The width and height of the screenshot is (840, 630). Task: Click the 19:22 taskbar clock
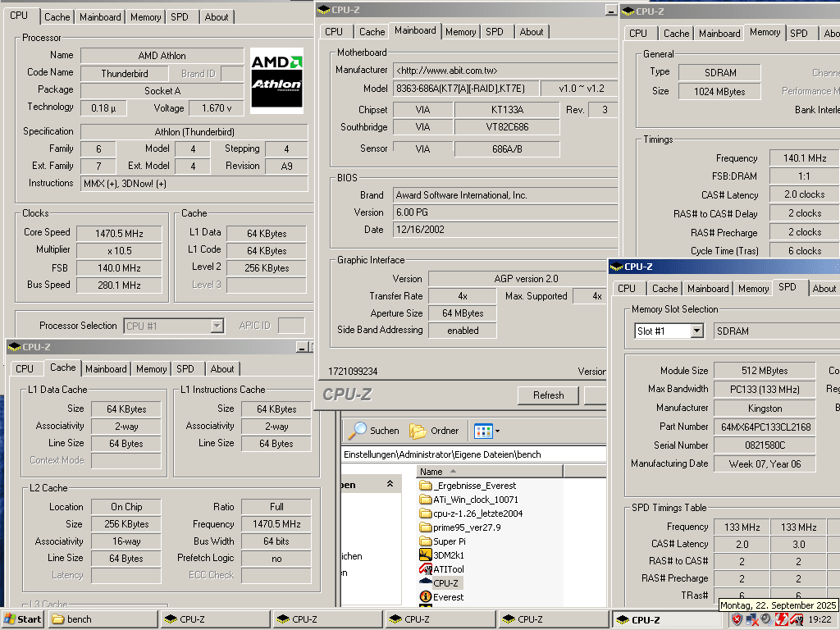(x=820, y=620)
